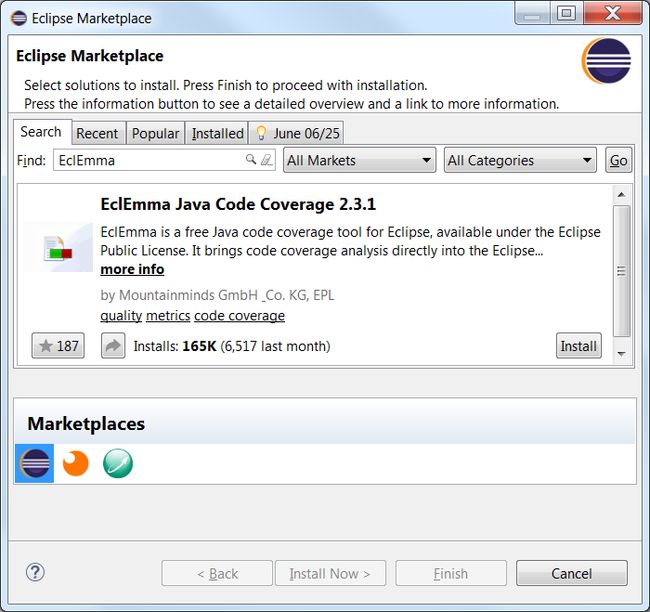This screenshot has height=612, width=650.
Task: Click the quality tag link
Action: pyautogui.click(x=121, y=316)
